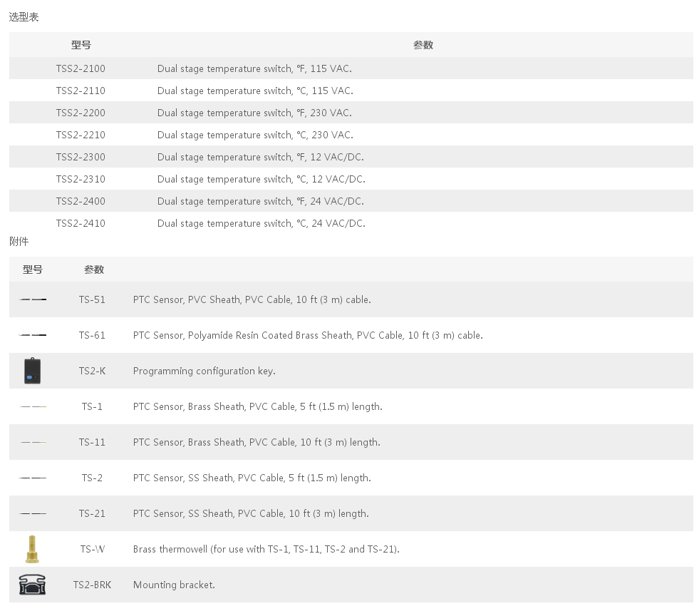Click the TSS2-2310 model number
699x616 pixels.
81,179
